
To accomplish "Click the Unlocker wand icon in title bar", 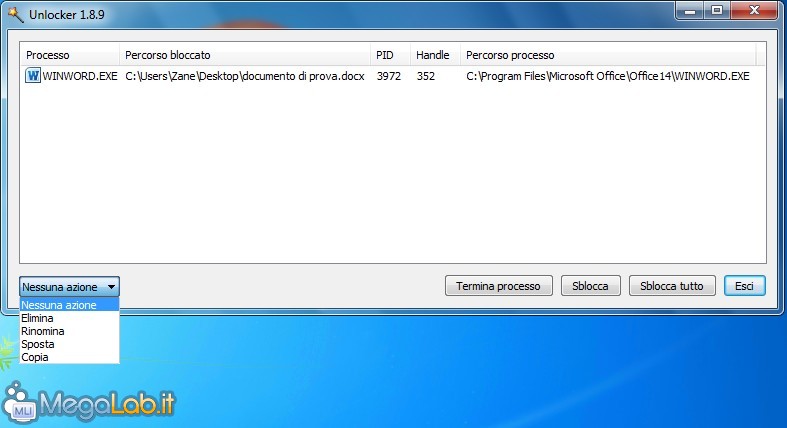I will pos(16,14).
